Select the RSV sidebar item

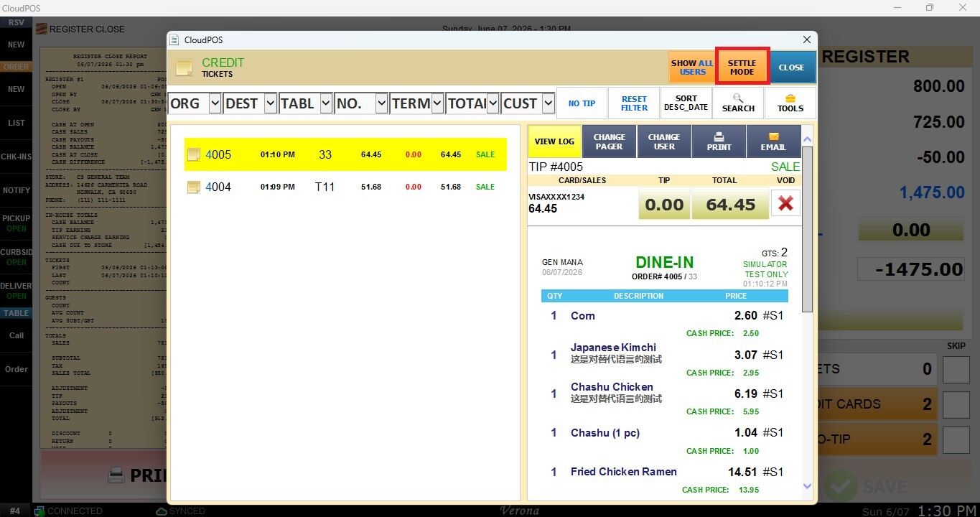[16, 22]
